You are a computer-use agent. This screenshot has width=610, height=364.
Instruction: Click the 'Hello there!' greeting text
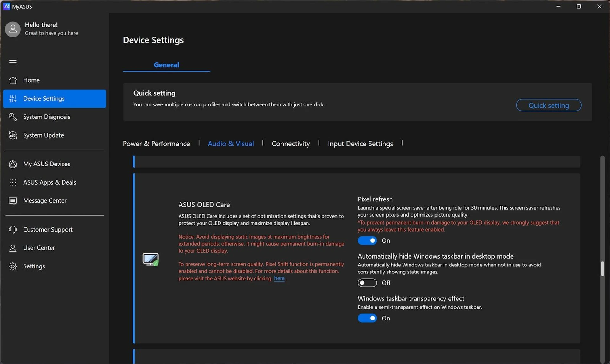click(x=41, y=25)
